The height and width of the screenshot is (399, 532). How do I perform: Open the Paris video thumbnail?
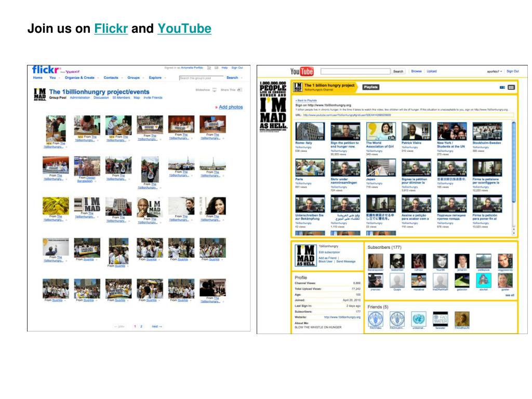click(310, 168)
